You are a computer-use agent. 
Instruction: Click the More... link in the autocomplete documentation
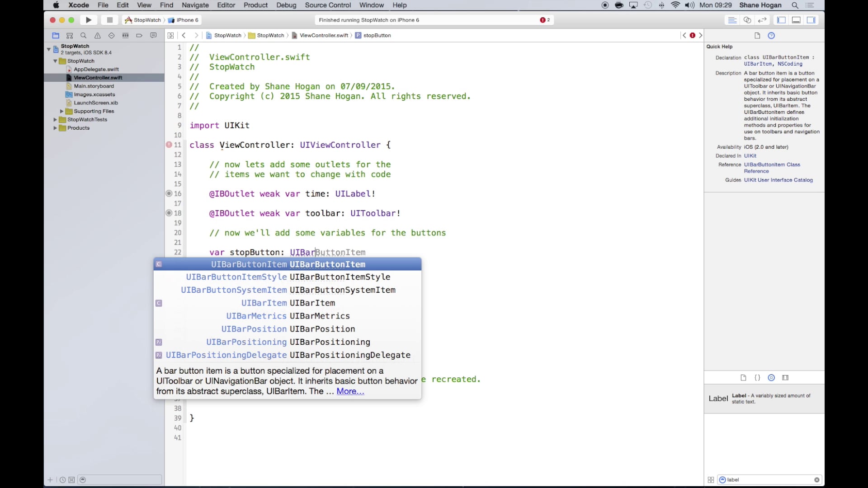click(350, 391)
